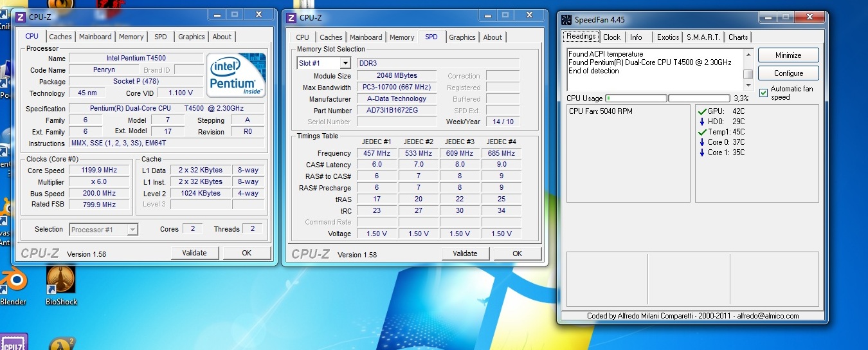Image resolution: width=868 pixels, height=350 pixels.
Task: Click the SpeedFan title bar icon
Action: [566, 19]
